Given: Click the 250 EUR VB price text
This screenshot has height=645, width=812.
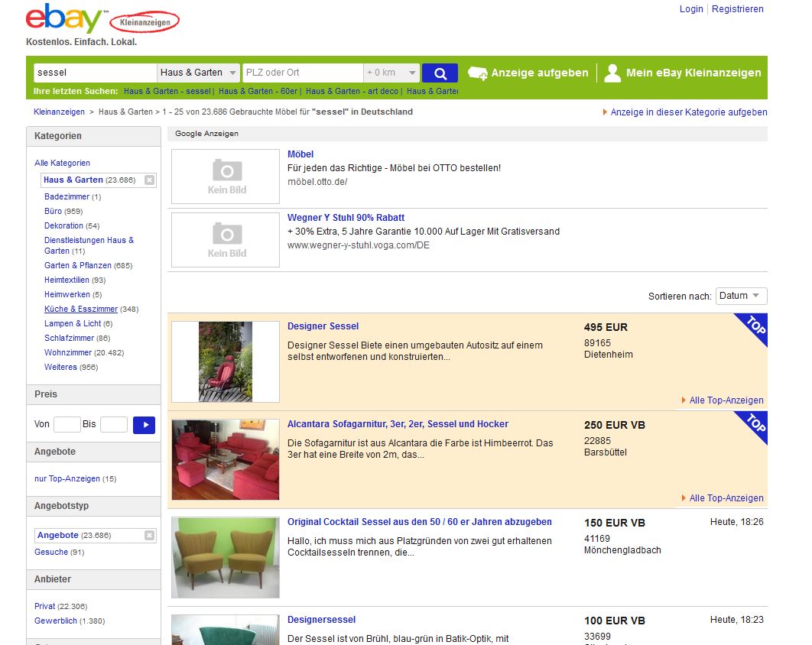Looking at the screenshot, I should click(x=615, y=425).
